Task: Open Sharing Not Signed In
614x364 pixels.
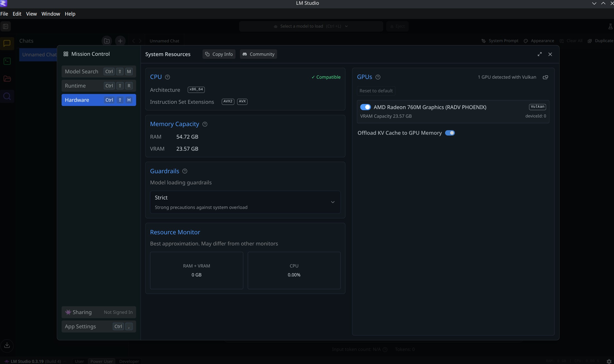Action: (x=99, y=312)
